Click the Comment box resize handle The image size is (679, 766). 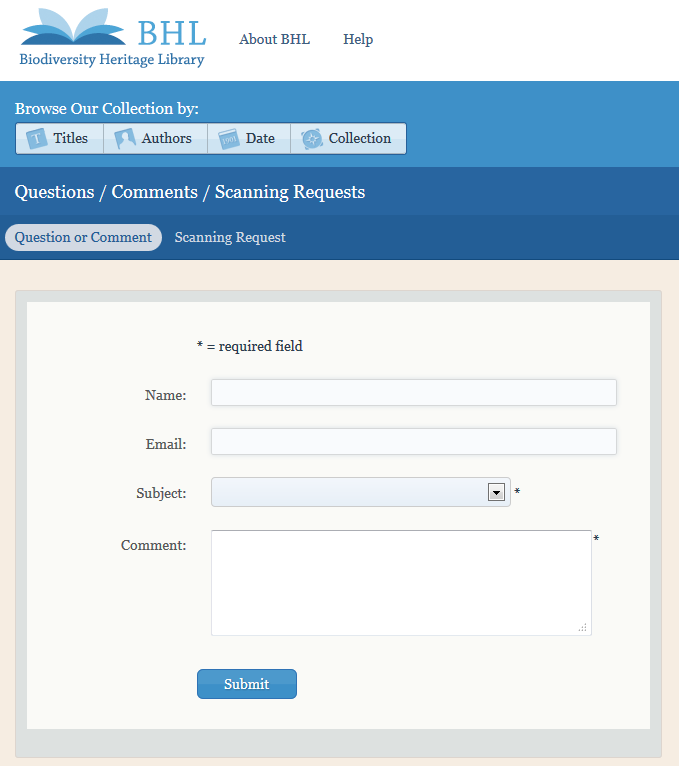pyautogui.click(x=582, y=627)
